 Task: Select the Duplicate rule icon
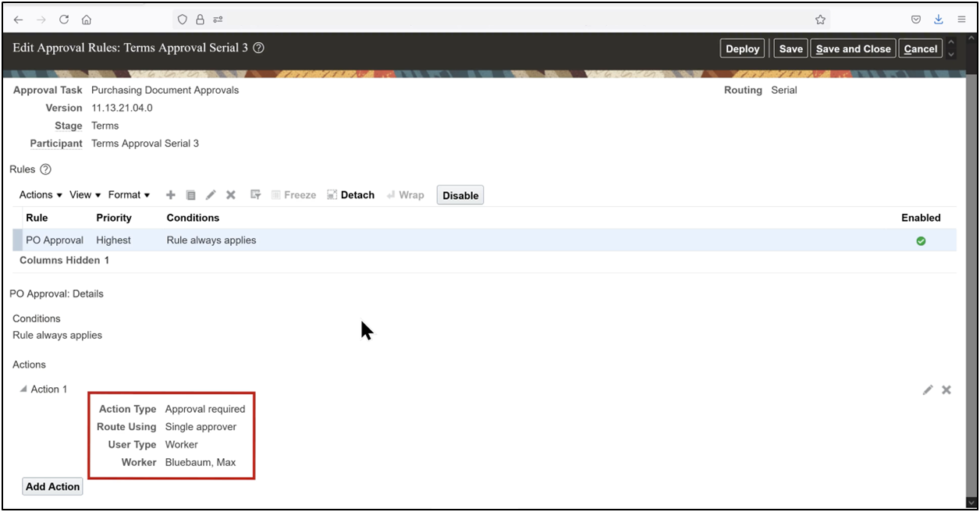coord(191,194)
